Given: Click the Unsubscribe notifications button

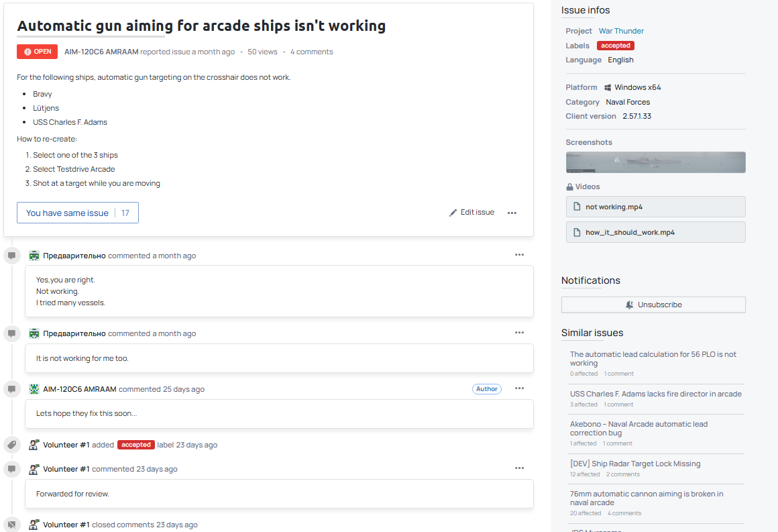Looking at the screenshot, I should tap(653, 305).
